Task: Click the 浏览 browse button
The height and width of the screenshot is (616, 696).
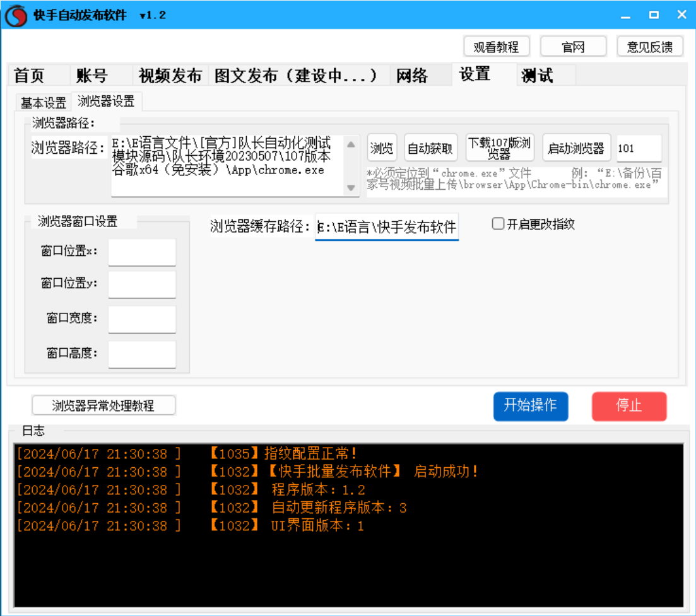Action: [382, 148]
